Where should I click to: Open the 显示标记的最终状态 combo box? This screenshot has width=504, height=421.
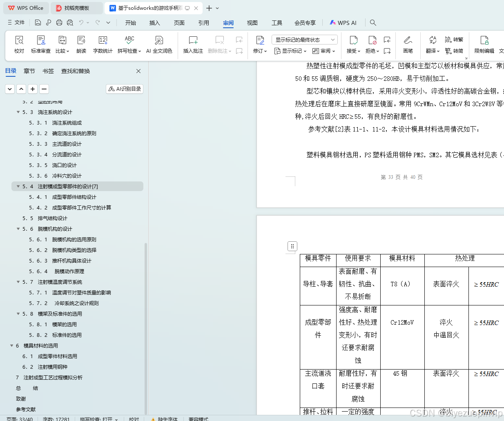click(x=305, y=40)
